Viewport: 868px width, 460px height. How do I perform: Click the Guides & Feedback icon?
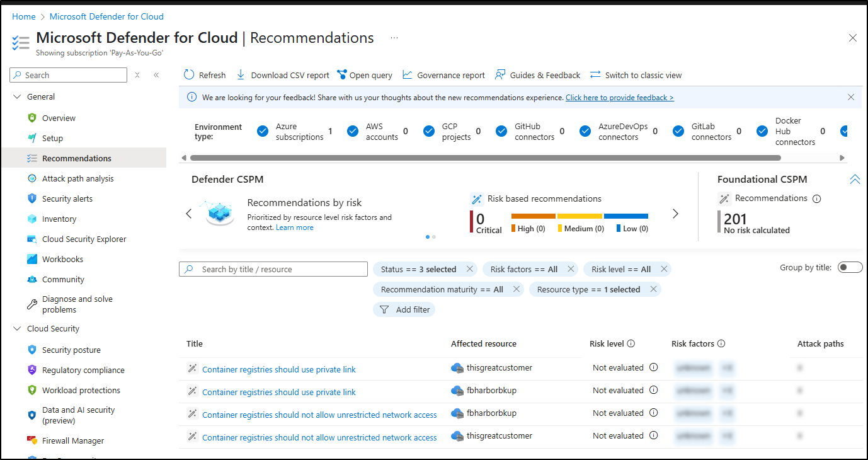pyautogui.click(x=500, y=75)
